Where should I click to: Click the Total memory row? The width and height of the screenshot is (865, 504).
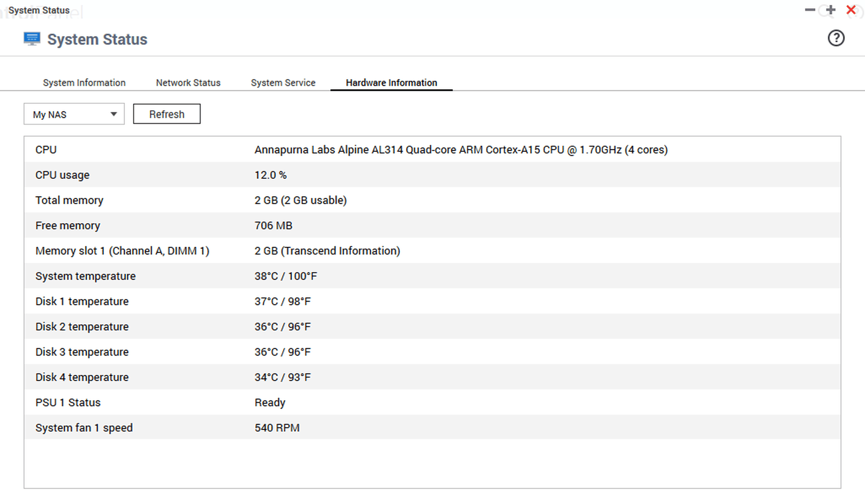click(x=432, y=200)
